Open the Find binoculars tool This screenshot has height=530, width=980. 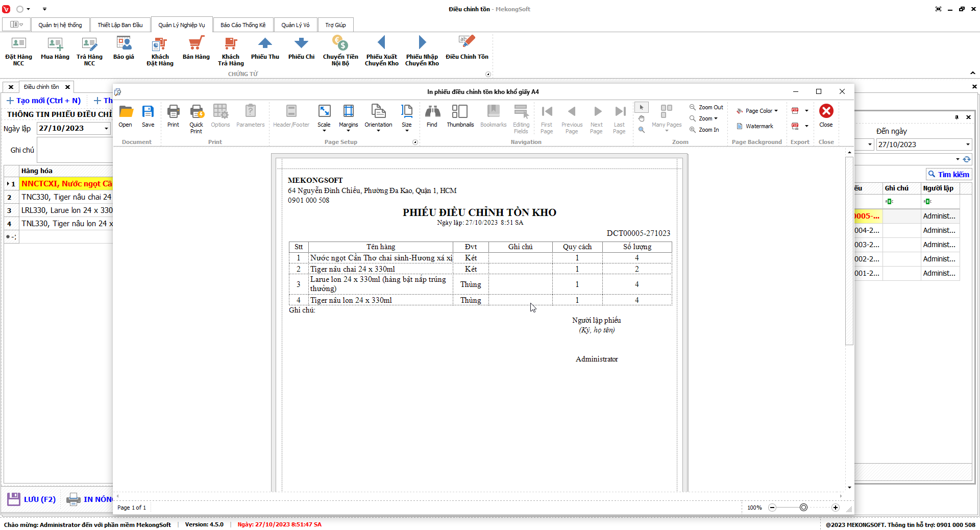pyautogui.click(x=432, y=116)
